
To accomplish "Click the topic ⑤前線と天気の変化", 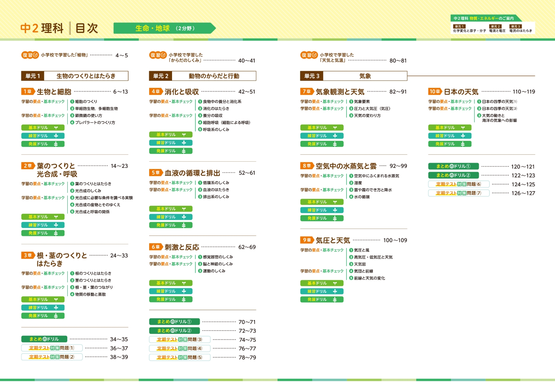I will tap(367, 278).
